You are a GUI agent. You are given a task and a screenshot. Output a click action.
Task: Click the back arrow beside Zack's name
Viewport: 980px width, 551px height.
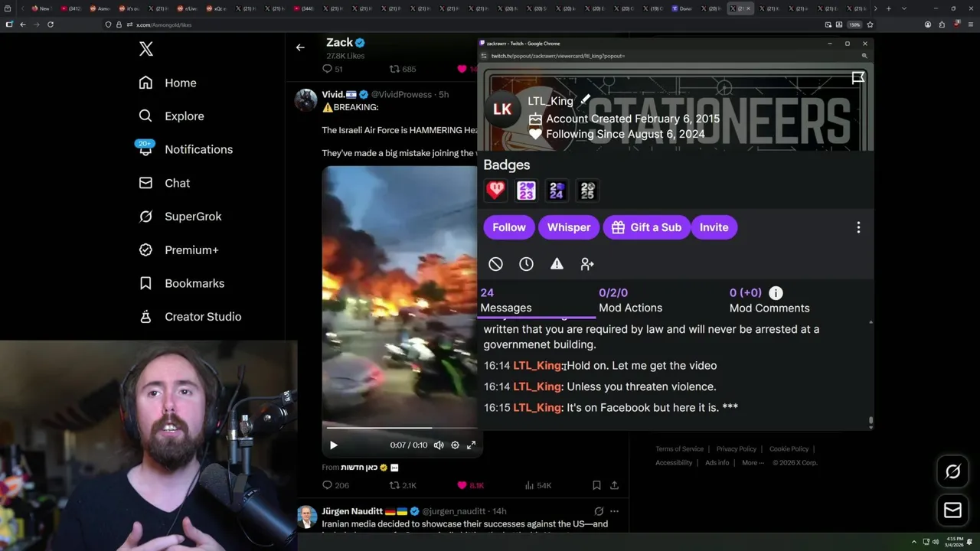[300, 47]
